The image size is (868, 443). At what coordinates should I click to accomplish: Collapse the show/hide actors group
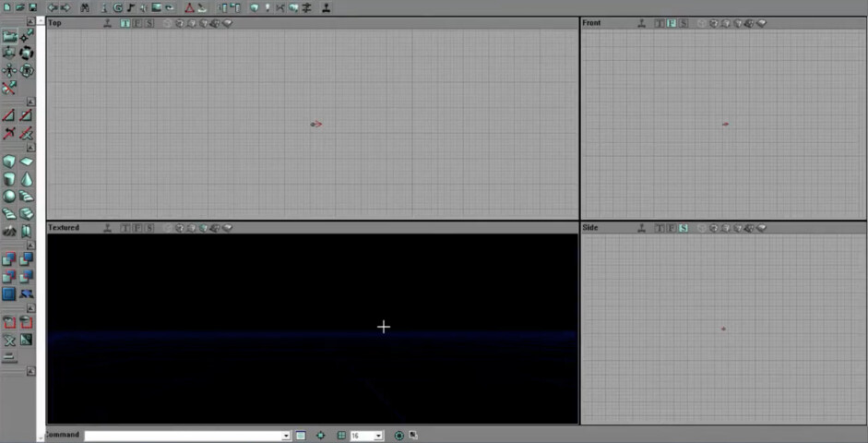31,308
